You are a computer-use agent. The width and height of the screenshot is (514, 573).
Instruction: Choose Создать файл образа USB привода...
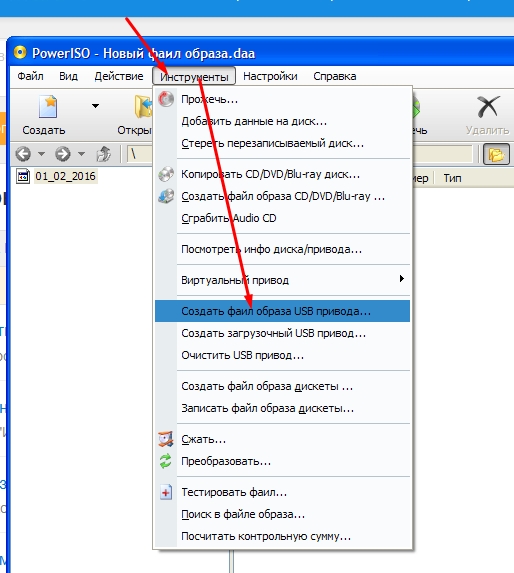tap(282, 311)
